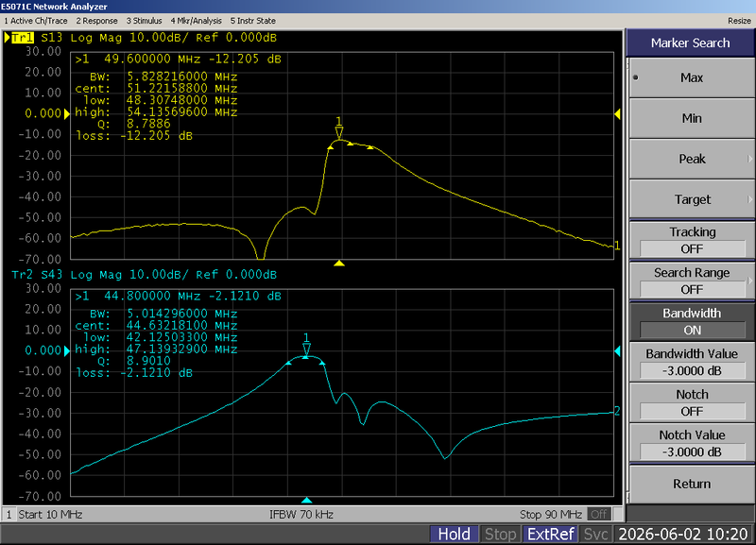Screen dimensions: 756x545
Task: Open the Peak search submenu
Action: click(692, 159)
